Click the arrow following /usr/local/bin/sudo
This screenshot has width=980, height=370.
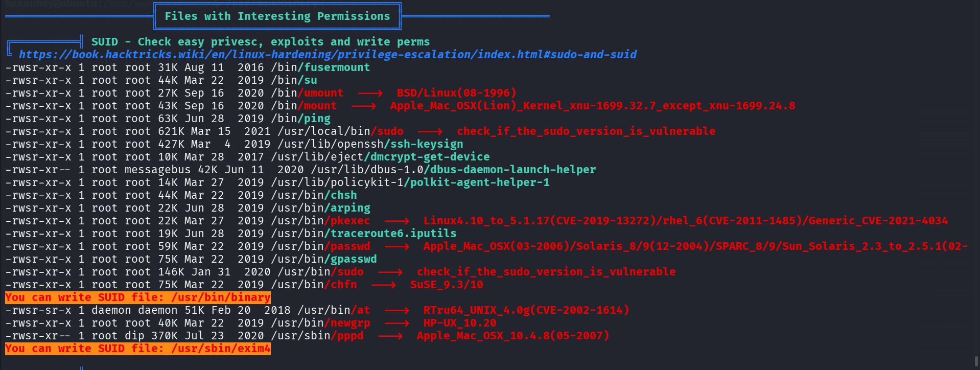click(430, 132)
